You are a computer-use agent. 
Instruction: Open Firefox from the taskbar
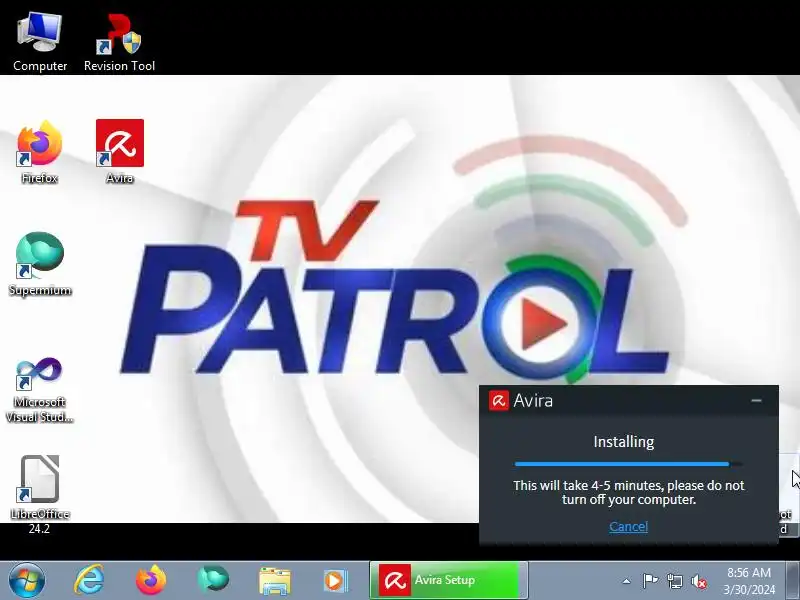pos(151,580)
